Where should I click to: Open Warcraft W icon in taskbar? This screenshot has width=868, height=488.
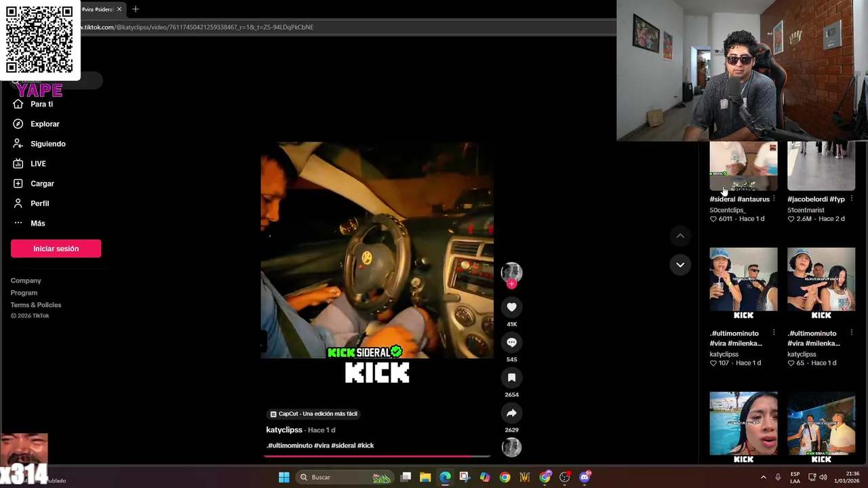pos(524,477)
